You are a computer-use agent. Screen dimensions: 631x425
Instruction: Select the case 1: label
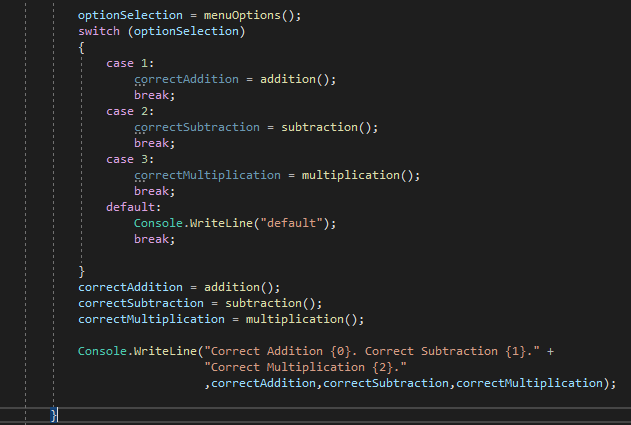[x=130, y=63]
